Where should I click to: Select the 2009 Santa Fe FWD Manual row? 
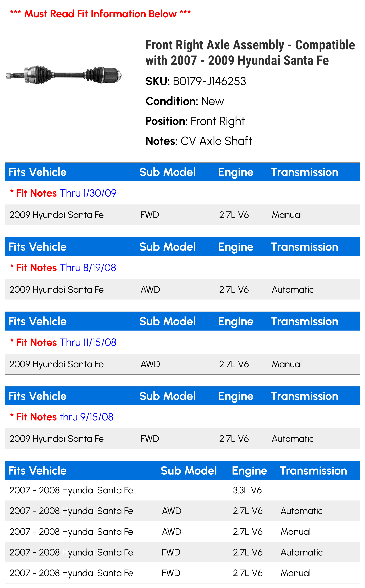pyautogui.click(x=182, y=215)
